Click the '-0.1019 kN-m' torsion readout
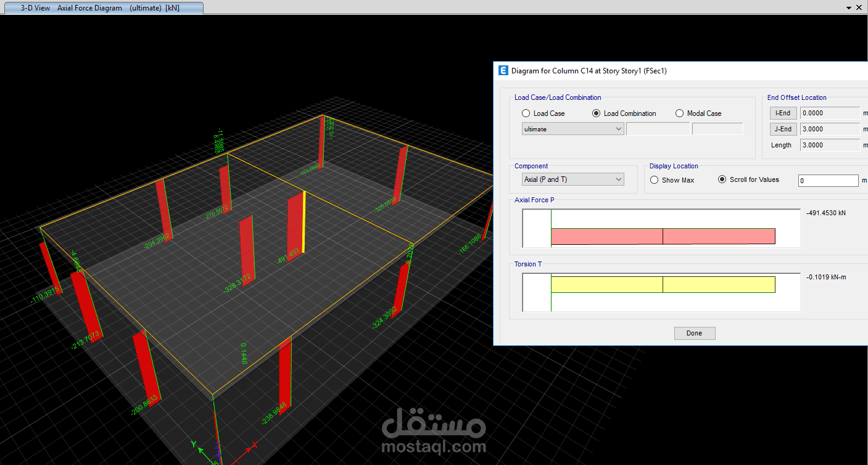This screenshot has height=465, width=868. click(x=826, y=277)
